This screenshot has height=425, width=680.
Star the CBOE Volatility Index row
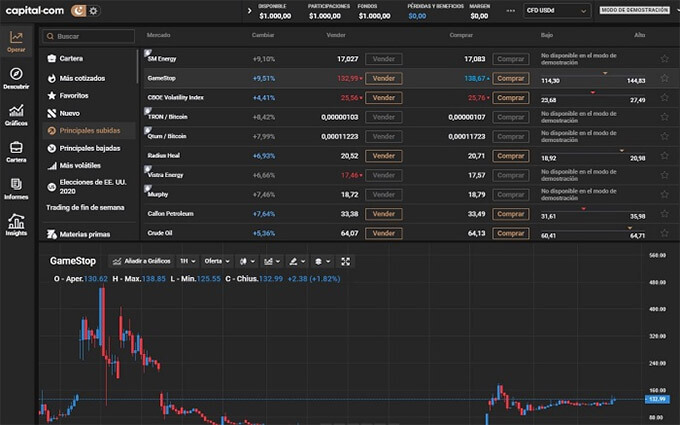click(x=664, y=98)
